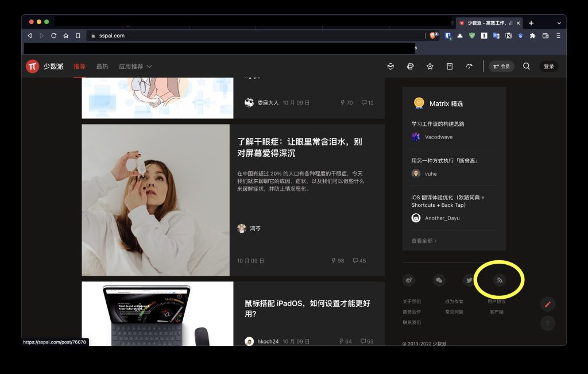
Task: Open the browser tab list chevron
Action: coord(559,23)
